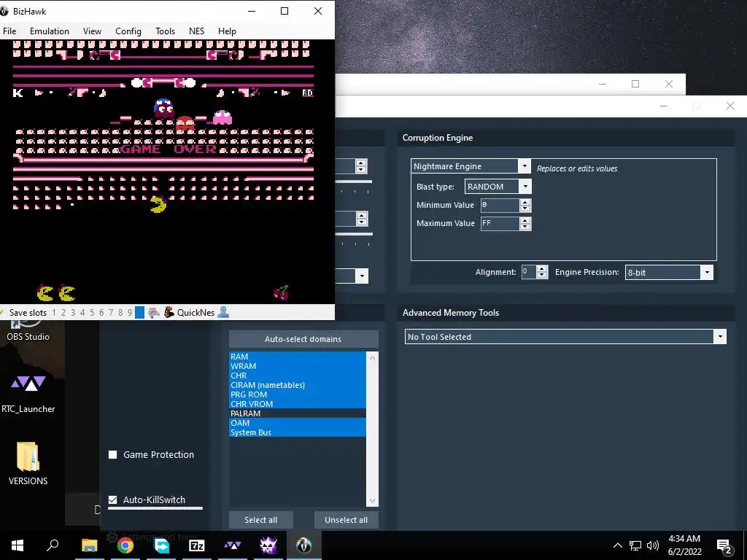Select the OBS Studio desktop icon
The image size is (747, 560).
point(28,331)
